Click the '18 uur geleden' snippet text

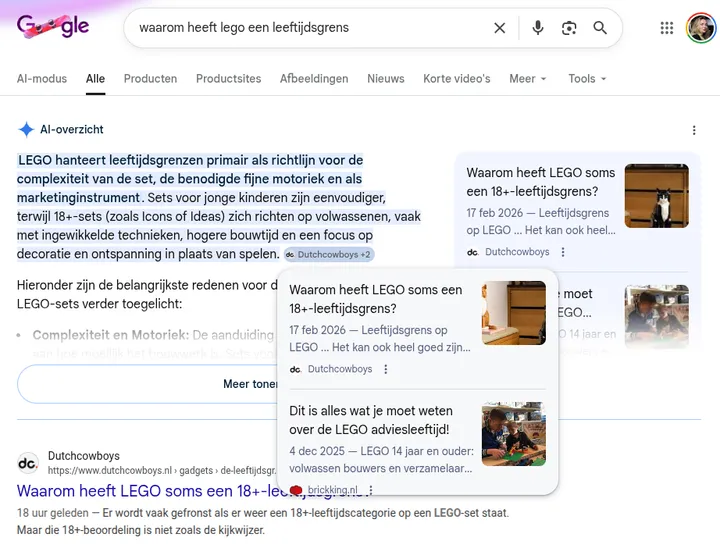click(x=53, y=513)
